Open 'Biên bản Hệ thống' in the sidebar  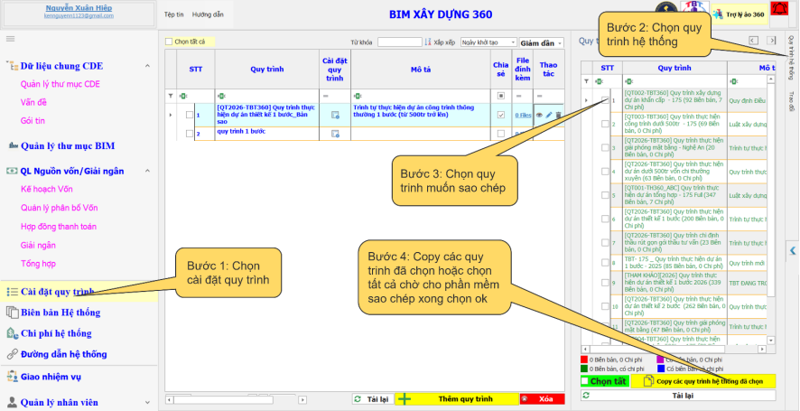click(60, 313)
